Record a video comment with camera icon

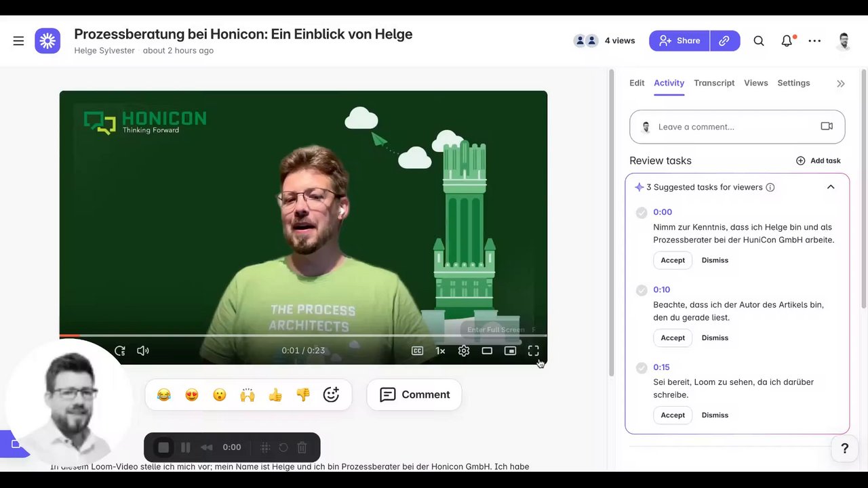(x=827, y=126)
